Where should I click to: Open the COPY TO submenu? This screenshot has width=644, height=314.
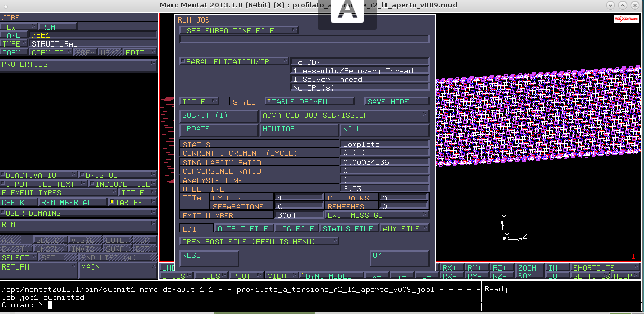[x=51, y=52]
